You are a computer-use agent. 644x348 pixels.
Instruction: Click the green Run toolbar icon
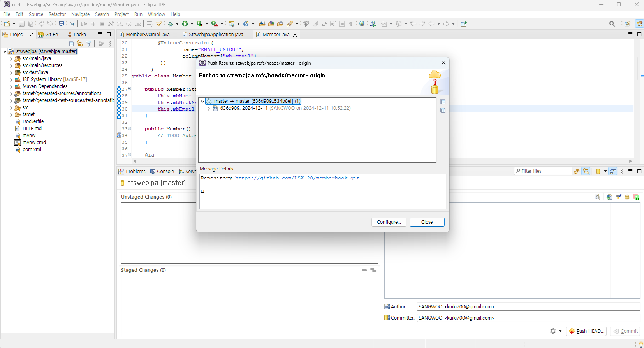point(185,24)
